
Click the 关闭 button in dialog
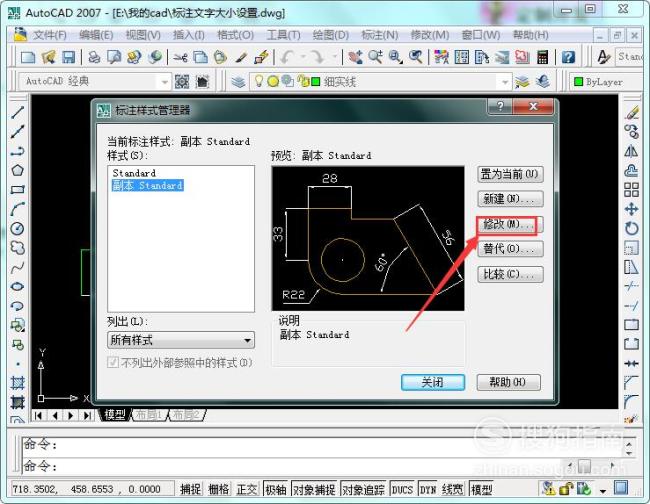[x=433, y=382]
